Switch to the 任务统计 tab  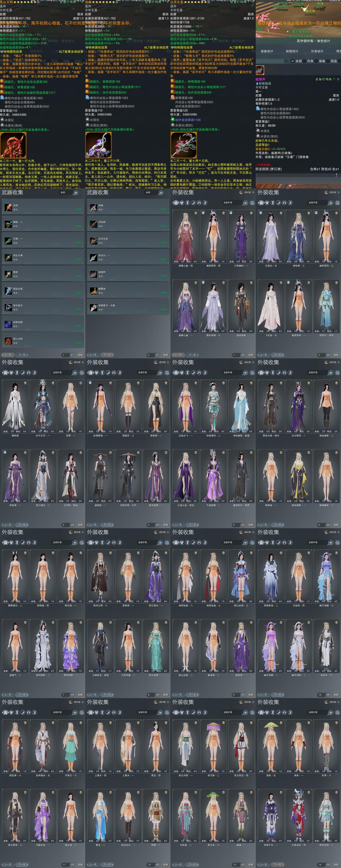point(317,51)
